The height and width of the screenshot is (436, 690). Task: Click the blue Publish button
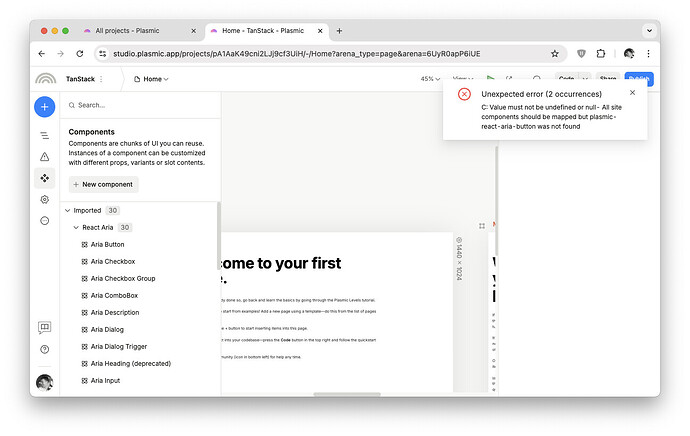pyautogui.click(x=639, y=78)
